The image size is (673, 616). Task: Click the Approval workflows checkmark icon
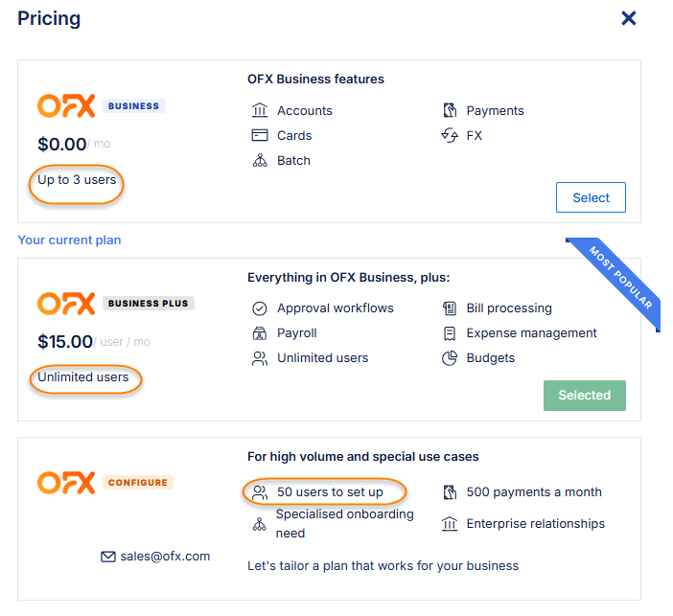[259, 308]
